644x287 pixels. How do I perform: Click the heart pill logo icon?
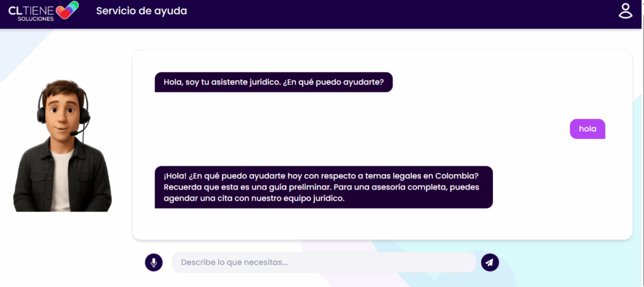[x=67, y=11]
